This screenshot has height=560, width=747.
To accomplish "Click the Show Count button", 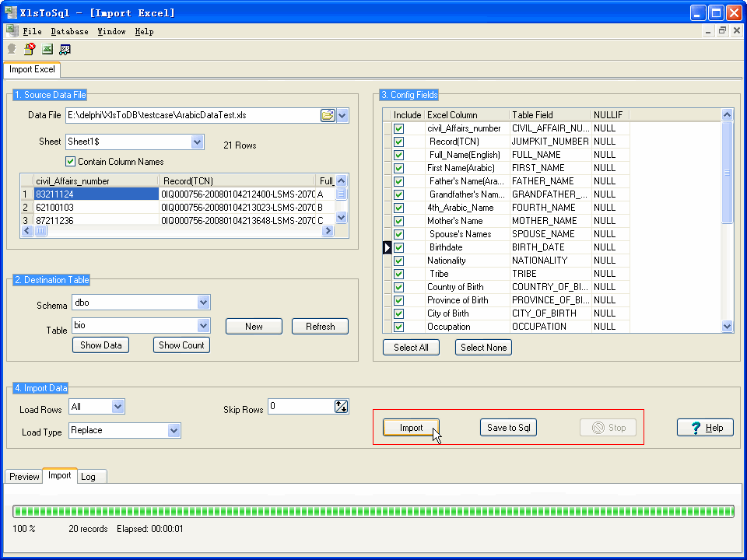I will pyautogui.click(x=181, y=345).
